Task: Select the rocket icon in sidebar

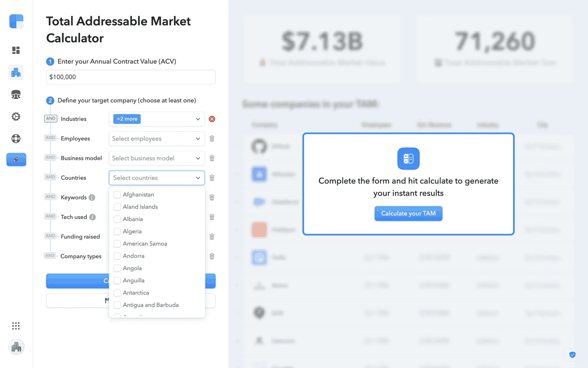Action: coord(16,159)
